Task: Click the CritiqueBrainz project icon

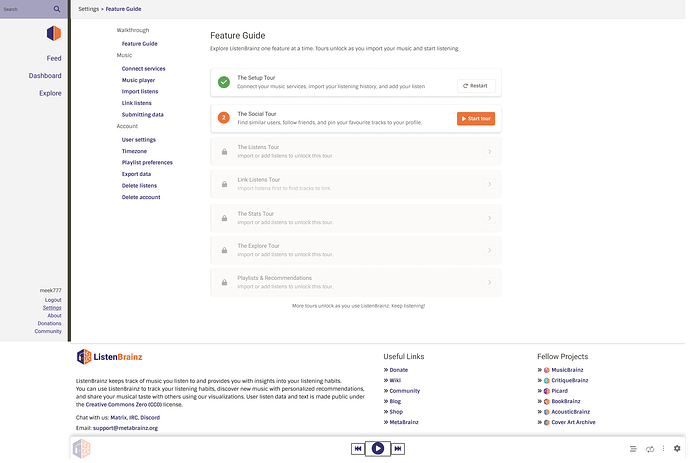Action: (x=547, y=381)
